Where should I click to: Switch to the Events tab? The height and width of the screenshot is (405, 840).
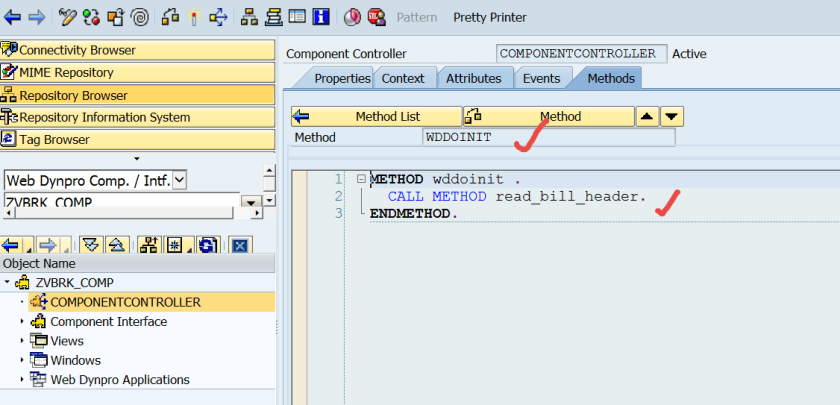pos(542,78)
